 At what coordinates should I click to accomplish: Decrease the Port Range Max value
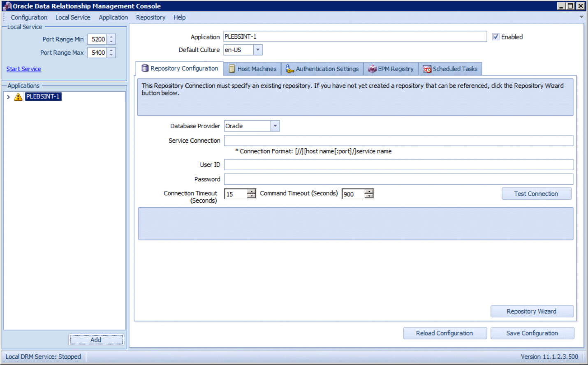click(111, 55)
